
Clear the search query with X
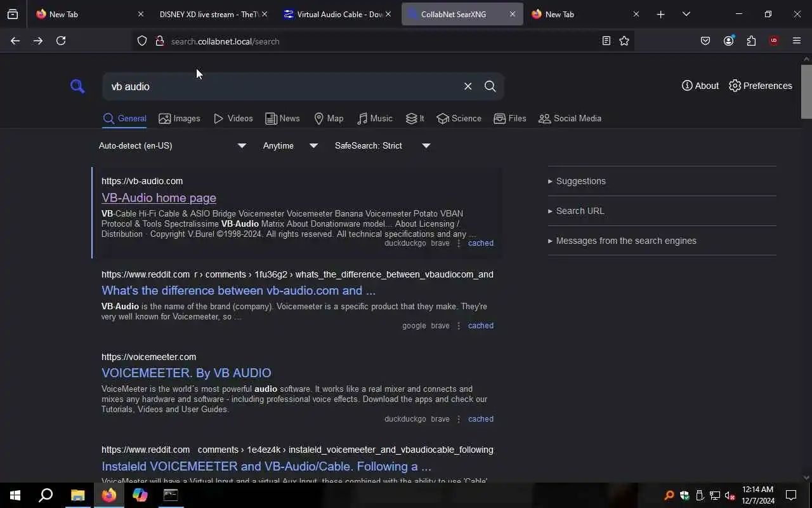(x=468, y=86)
